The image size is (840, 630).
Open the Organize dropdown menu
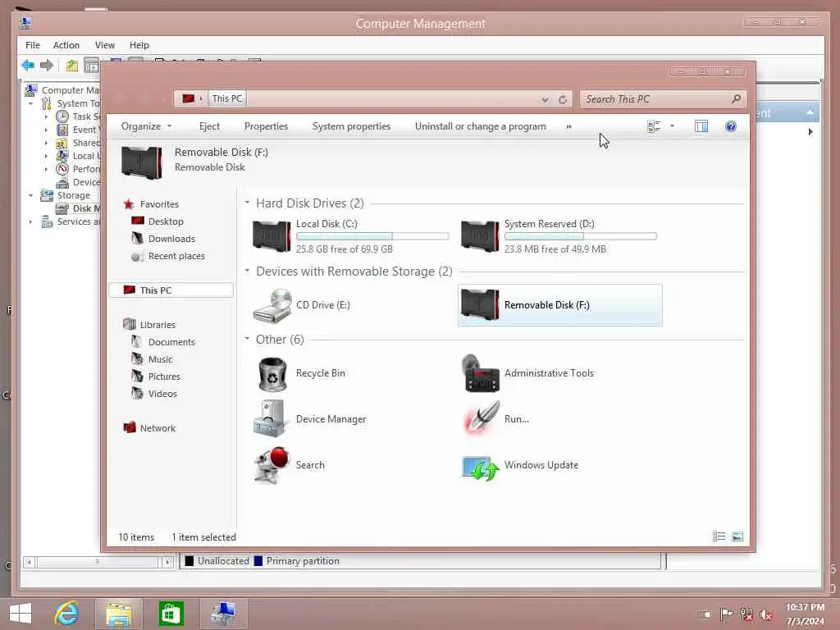[146, 126]
